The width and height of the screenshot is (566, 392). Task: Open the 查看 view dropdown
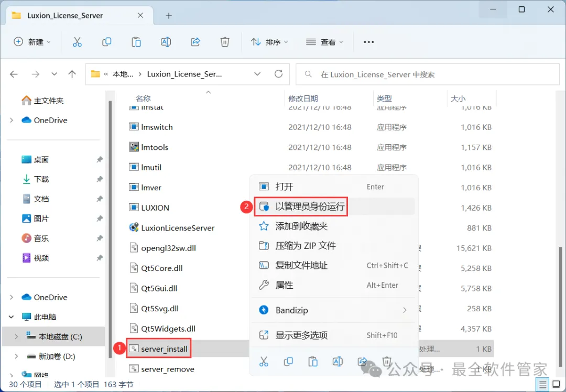click(x=324, y=42)
